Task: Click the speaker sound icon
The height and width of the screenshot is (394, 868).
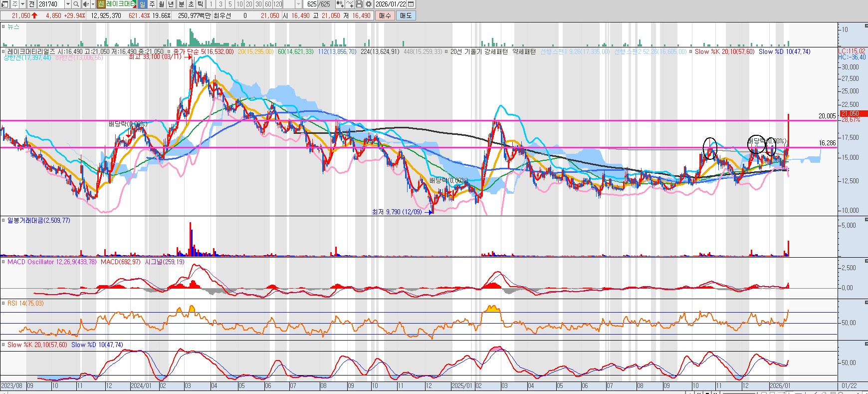Action: pyautogui.click(x=86, y=4)
